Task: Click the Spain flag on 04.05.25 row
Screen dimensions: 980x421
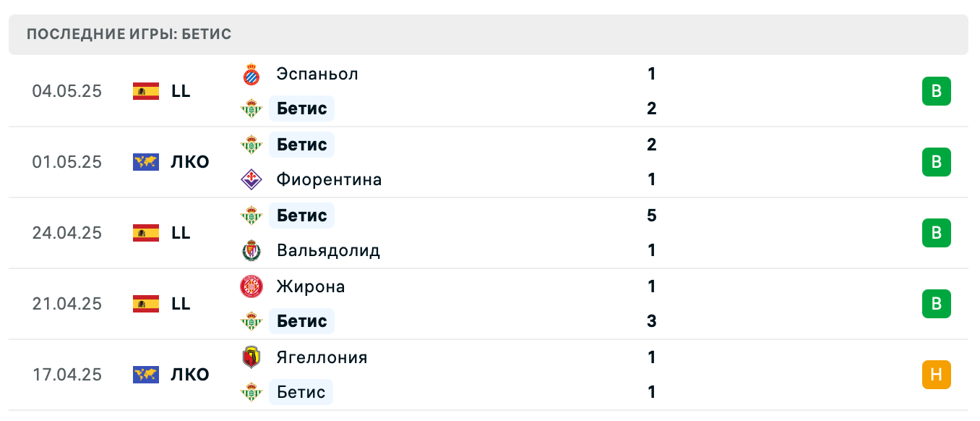Action: point(146,91)
